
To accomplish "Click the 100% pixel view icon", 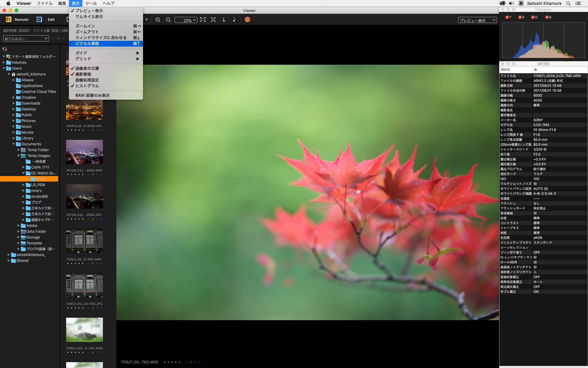I will click(x=213, y=19).
